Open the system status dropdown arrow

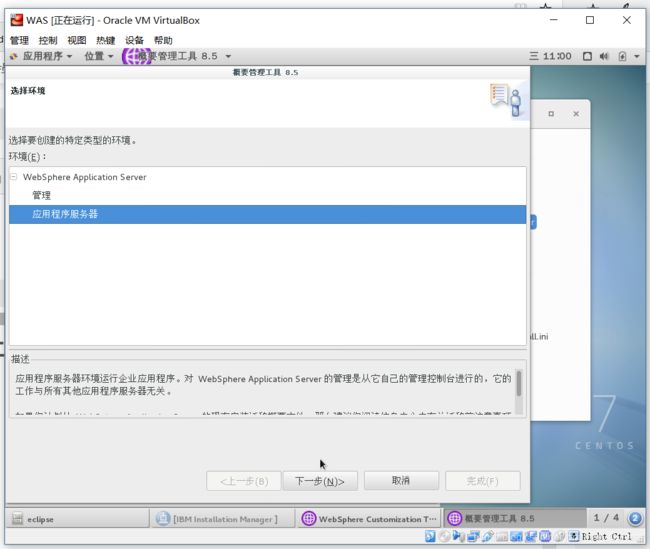click(637, 56)
